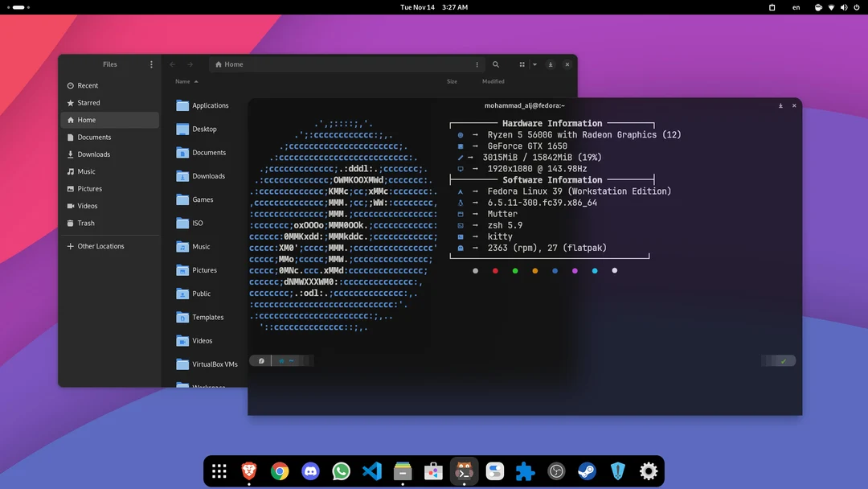868x489 pixels.
Task: Launch Steam from the dock
Action: pos(586,471)
